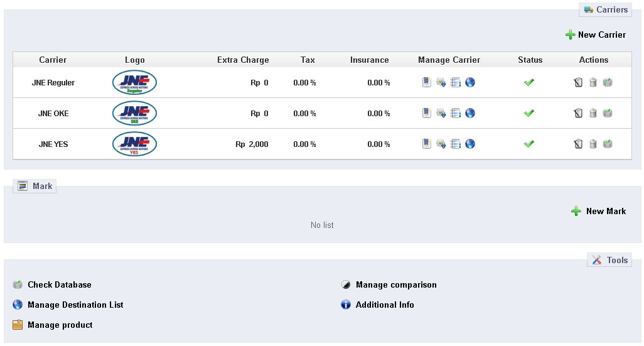Click the edit clipboard icon for JNE OKE

[578, 113]
